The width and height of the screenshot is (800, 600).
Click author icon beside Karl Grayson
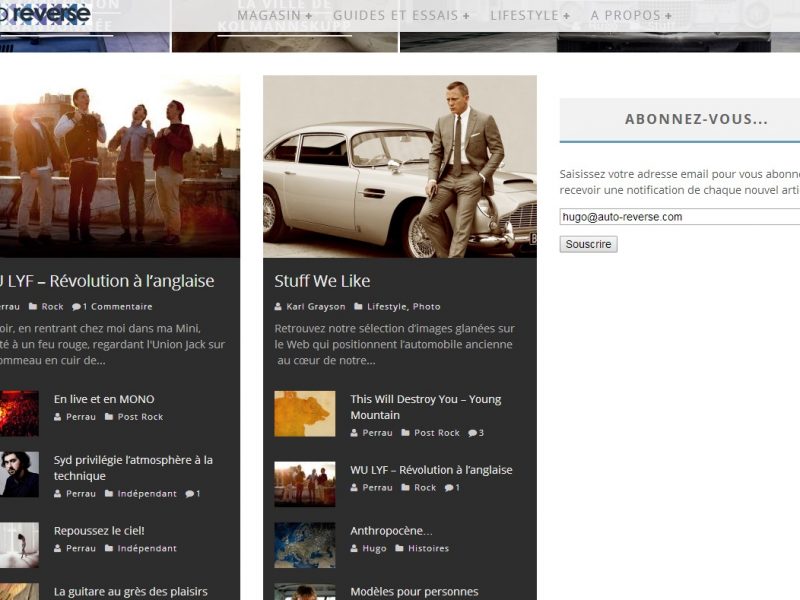279,307
